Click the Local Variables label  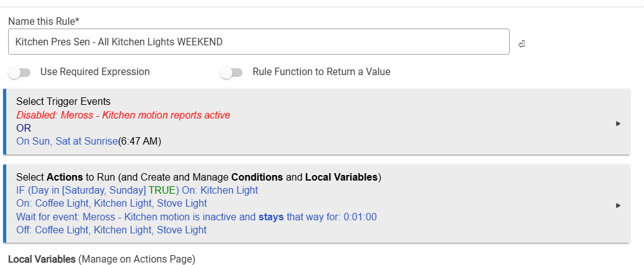click(42, 258)
